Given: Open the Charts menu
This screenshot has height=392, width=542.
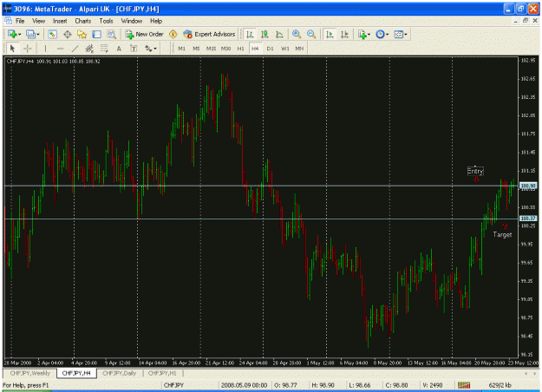Looking at the screenshot, I should (x=83, y=21).
